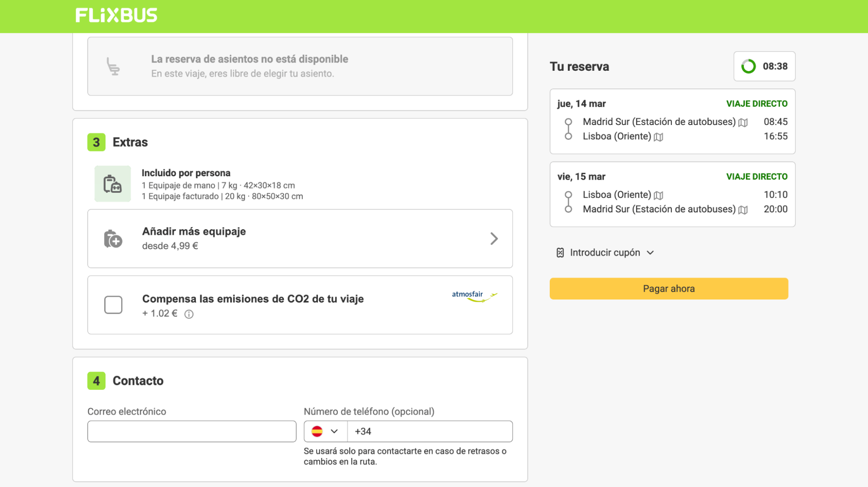Click the FlixBus logo
This screenshot has width=868, height=487.
coord(116,15)
